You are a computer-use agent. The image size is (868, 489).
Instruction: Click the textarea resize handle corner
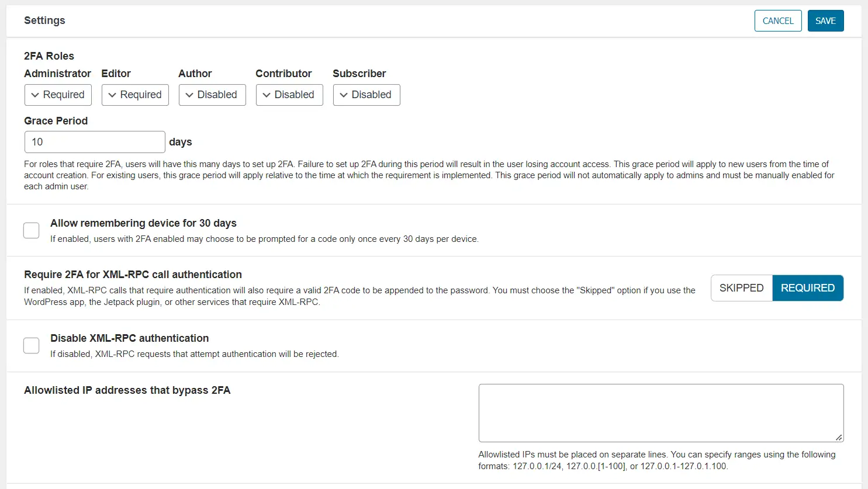click(839, 437)
